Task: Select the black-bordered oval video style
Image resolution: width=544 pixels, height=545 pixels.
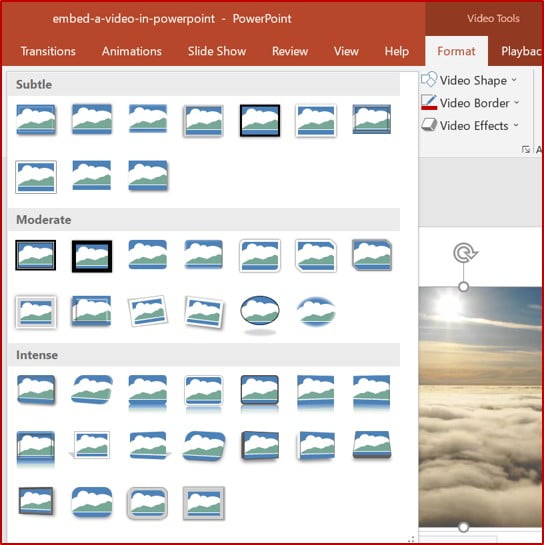Action: 260,311
